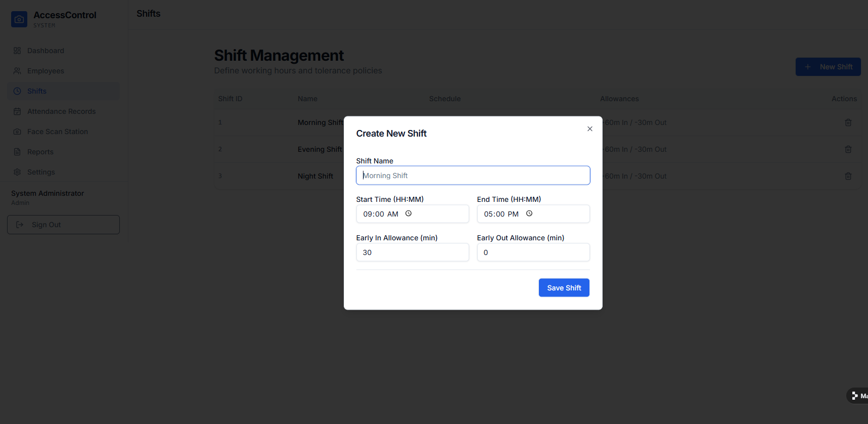Delete the Morning Shift row via trash icon
This screenshot has width=868, height=424.
[848, 122]
